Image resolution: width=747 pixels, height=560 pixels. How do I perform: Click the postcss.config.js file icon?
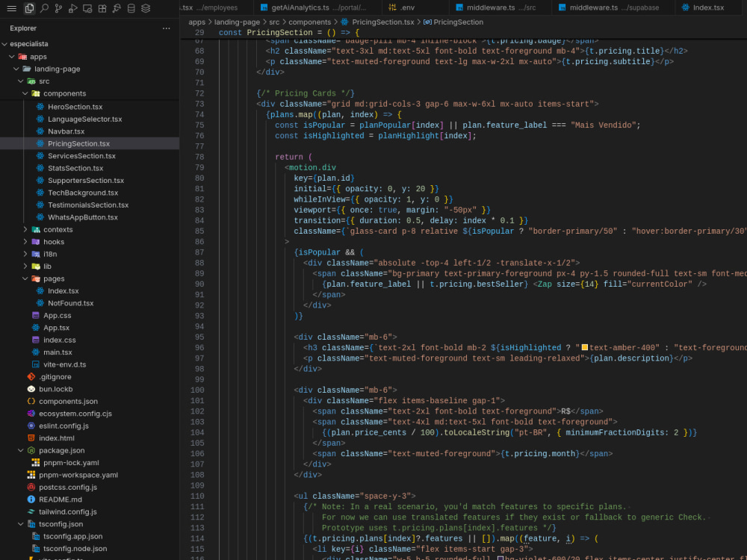point(31,487)
